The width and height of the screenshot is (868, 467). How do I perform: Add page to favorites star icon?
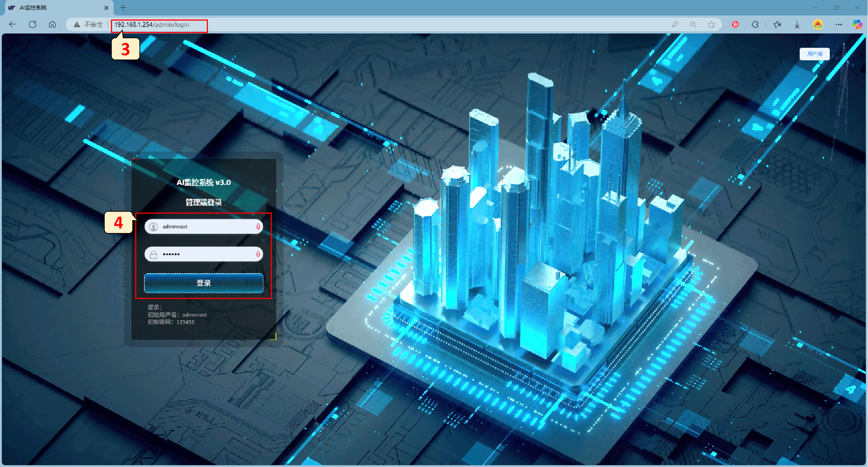point(711,25)
